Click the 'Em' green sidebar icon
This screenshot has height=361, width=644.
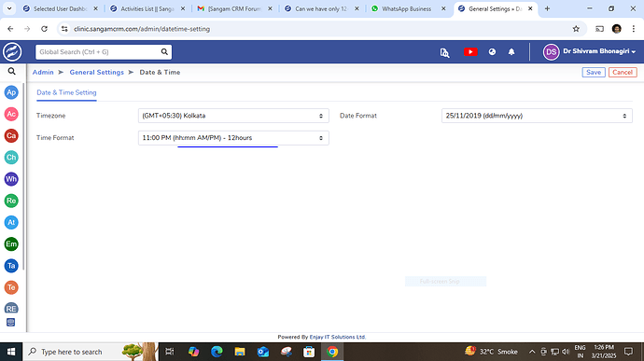pos(11,244)
